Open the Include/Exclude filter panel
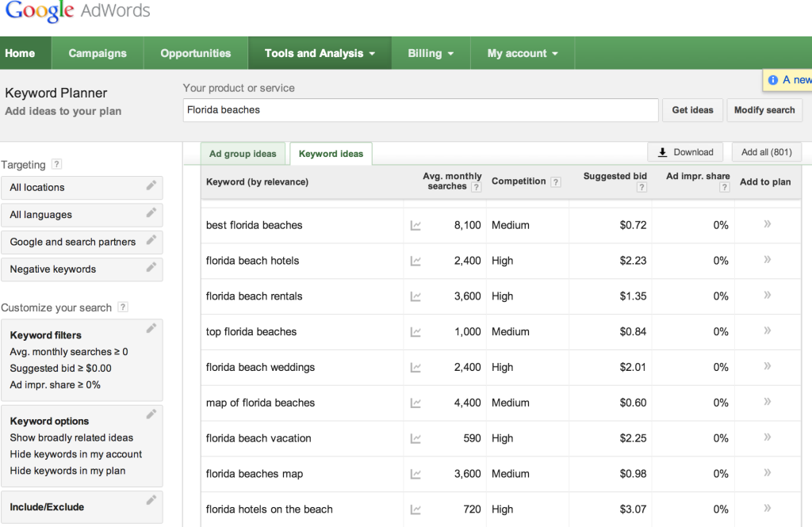812x527 pixels. (82, 507)
